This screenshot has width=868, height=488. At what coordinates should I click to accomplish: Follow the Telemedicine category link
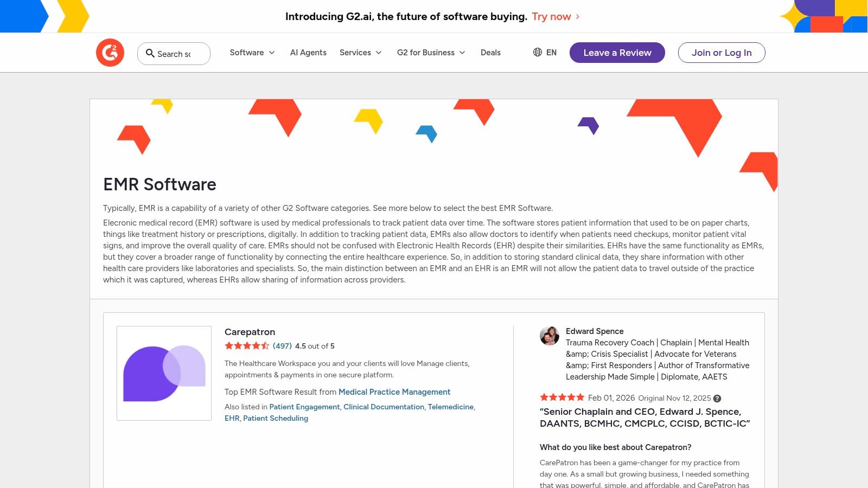450,407
